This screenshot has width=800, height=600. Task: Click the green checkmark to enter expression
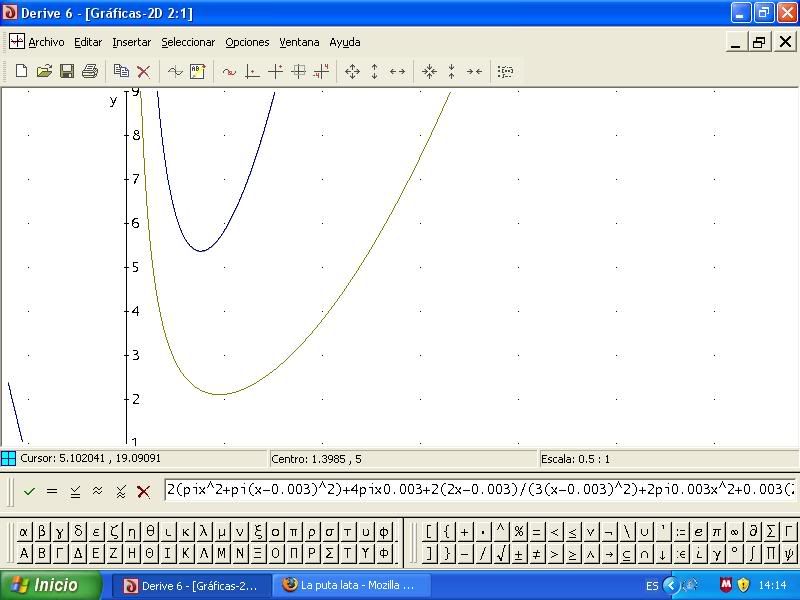(x=29, y=491)
